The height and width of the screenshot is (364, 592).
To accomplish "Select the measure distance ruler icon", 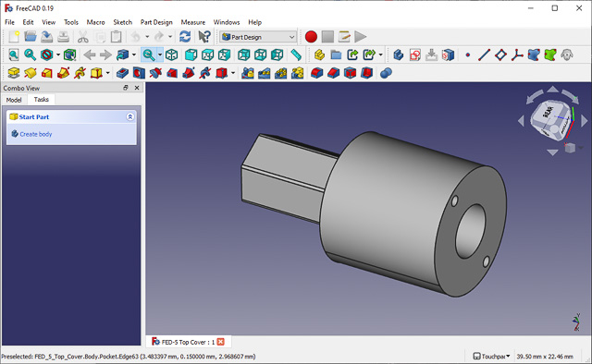I will (x=296, y=55).
